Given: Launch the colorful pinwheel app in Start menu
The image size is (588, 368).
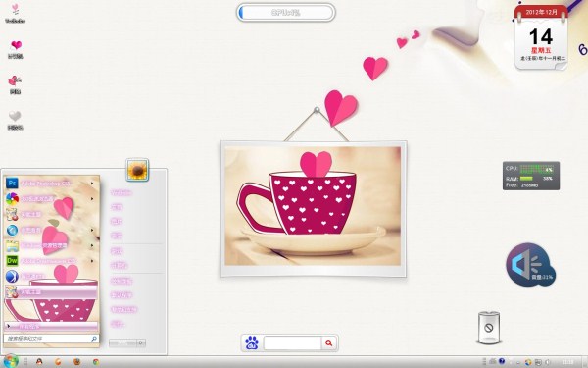Looking at the screenshot, I should click(51, 198).
